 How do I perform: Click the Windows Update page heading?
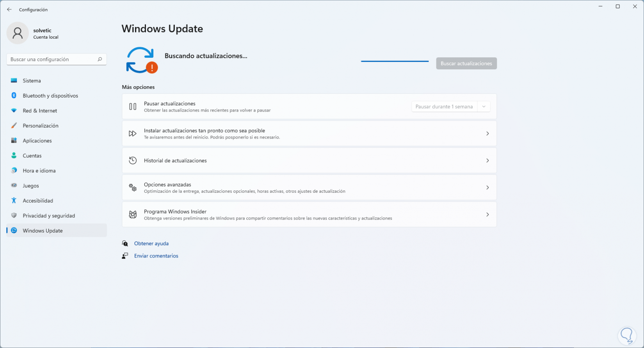pos(162,29)
